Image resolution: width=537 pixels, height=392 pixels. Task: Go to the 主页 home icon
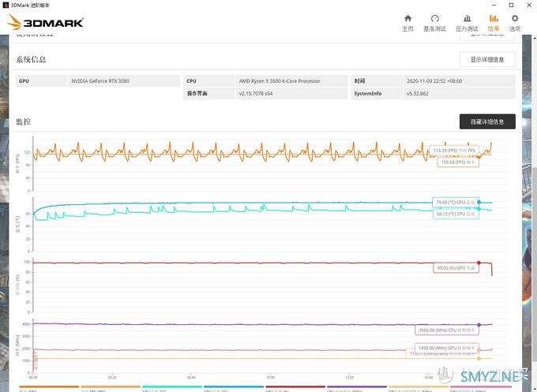click(407, 18)
